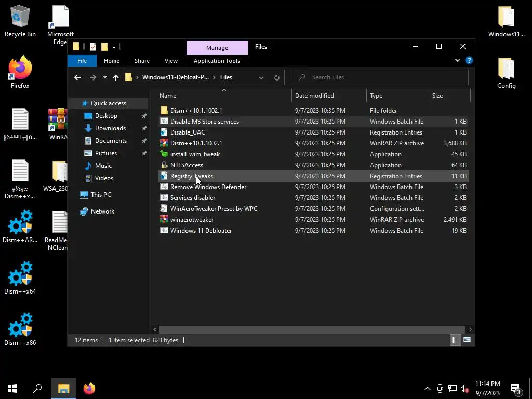Launch Firefox from the desktop shortcut
This screenshot has width=532, height=399.
pyautogui.click(x=20, y=72)
